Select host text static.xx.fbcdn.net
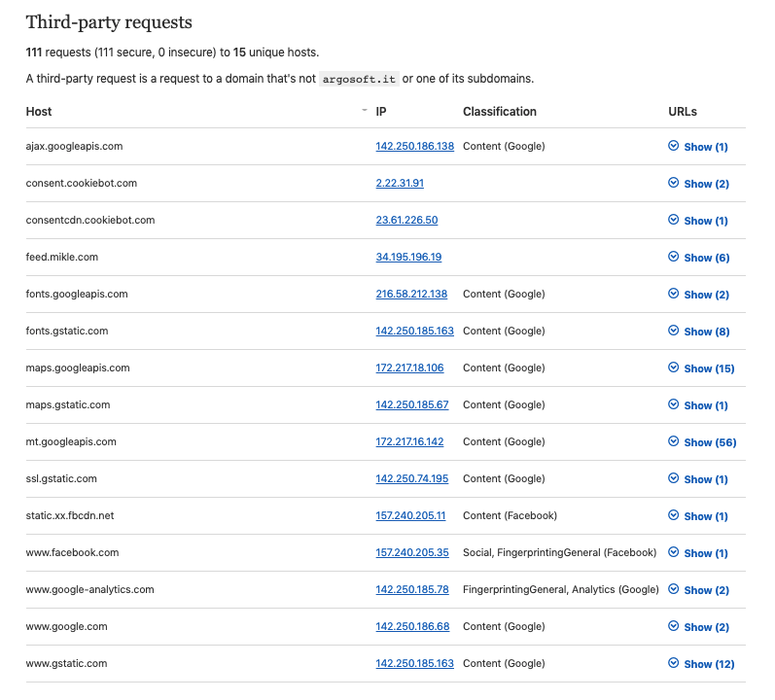Viewport: 775px width, 700px height. (x=70, y=515)
